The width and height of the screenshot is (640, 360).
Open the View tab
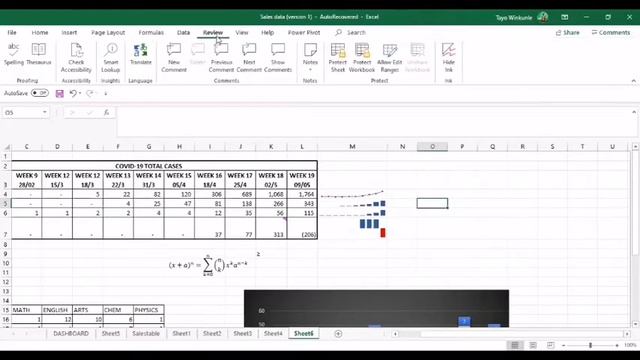tap(242, 32)
